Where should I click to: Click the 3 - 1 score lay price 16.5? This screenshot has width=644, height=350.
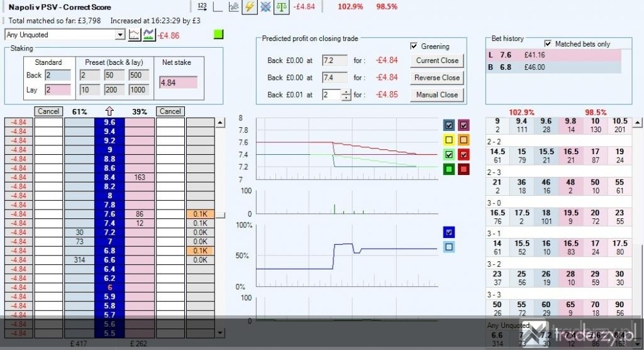tap(571, 247)
